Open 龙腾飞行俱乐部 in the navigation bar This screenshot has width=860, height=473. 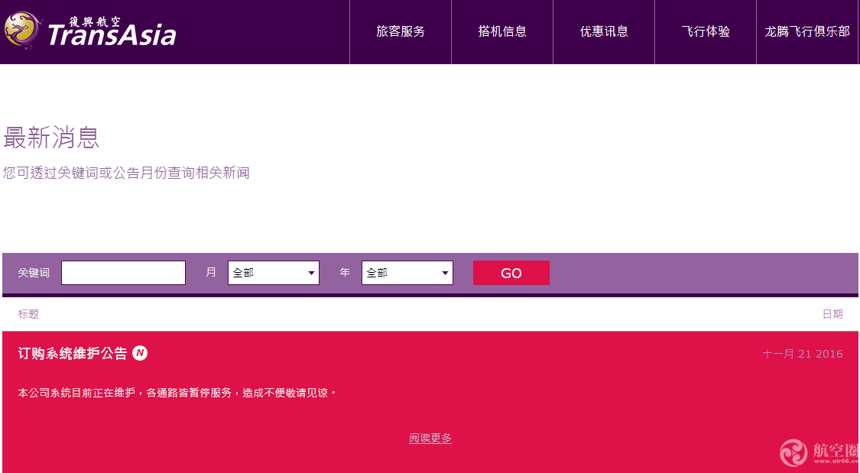(x=807, y=32)
